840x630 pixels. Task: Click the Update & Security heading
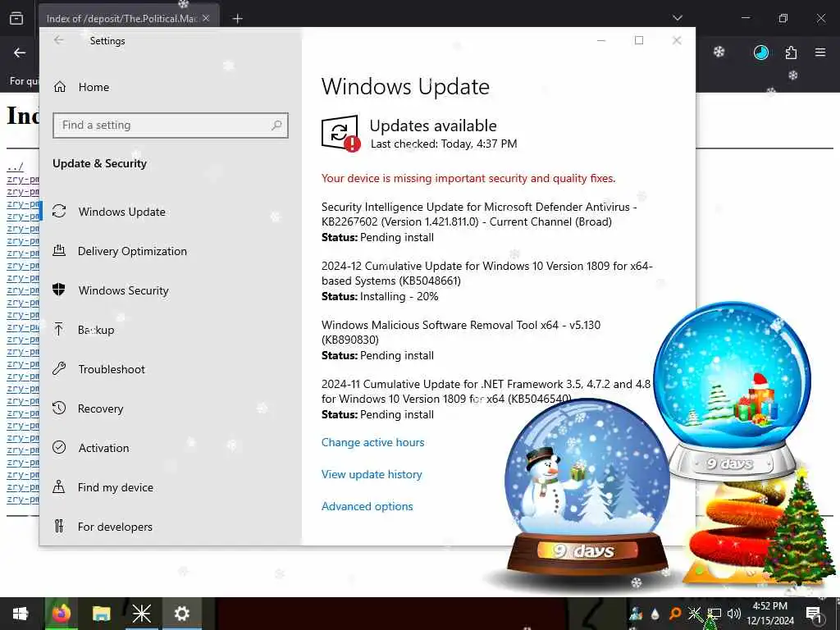pos(99,163)
